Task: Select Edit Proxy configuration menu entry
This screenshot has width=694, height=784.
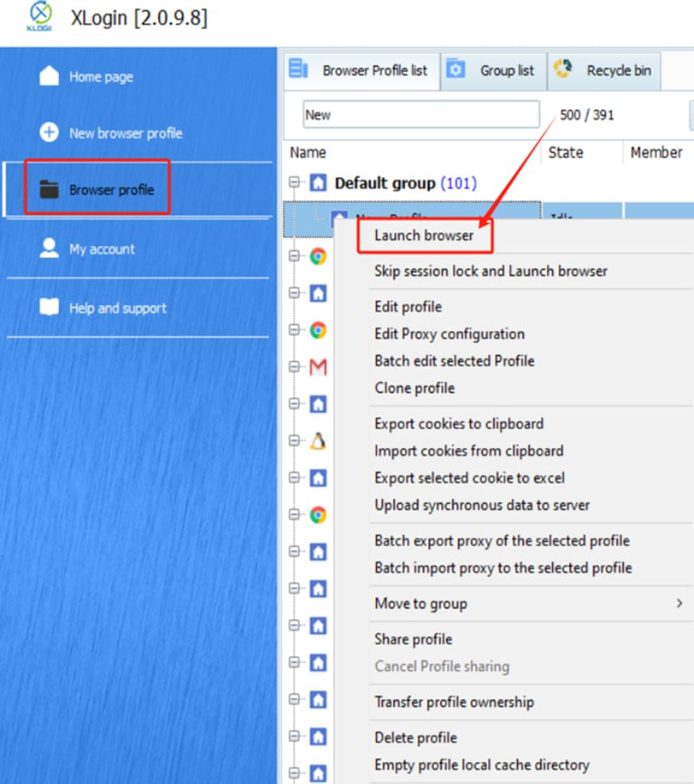Action: [449, 334]
